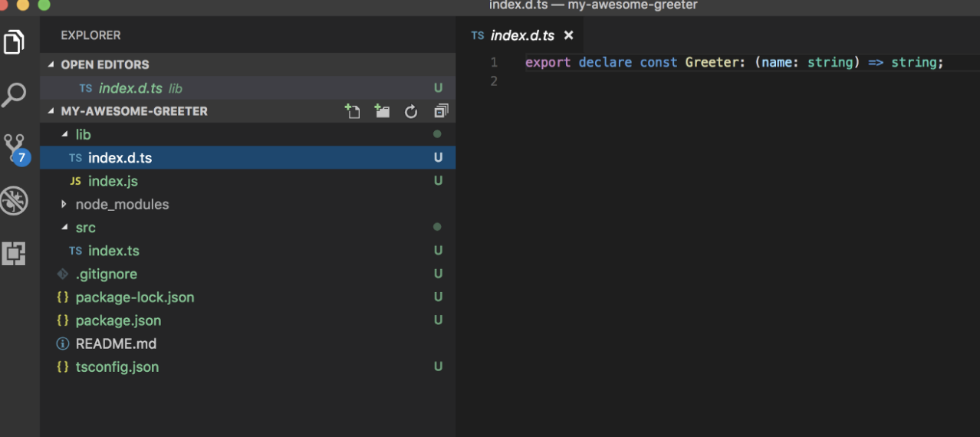Switch to the index.d.ts editor tab
980x437 pixels.
tap(521, 35)
